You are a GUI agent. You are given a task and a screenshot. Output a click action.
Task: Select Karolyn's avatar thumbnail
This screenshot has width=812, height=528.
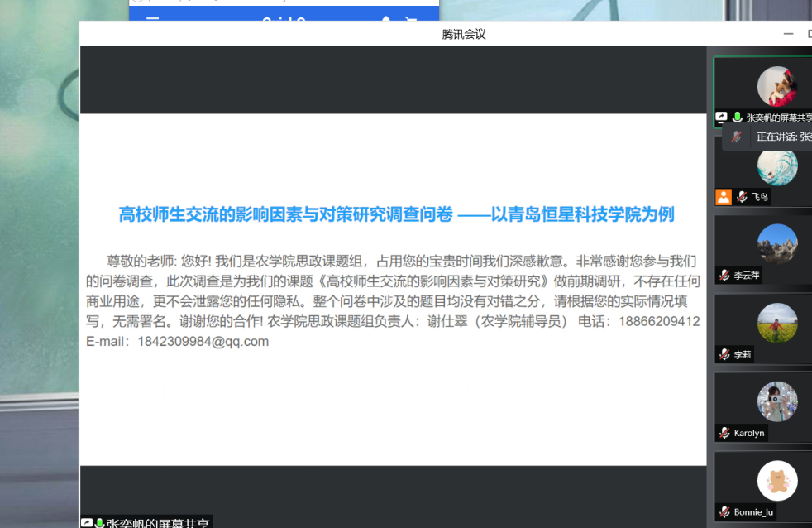click(x=776, y=401)
